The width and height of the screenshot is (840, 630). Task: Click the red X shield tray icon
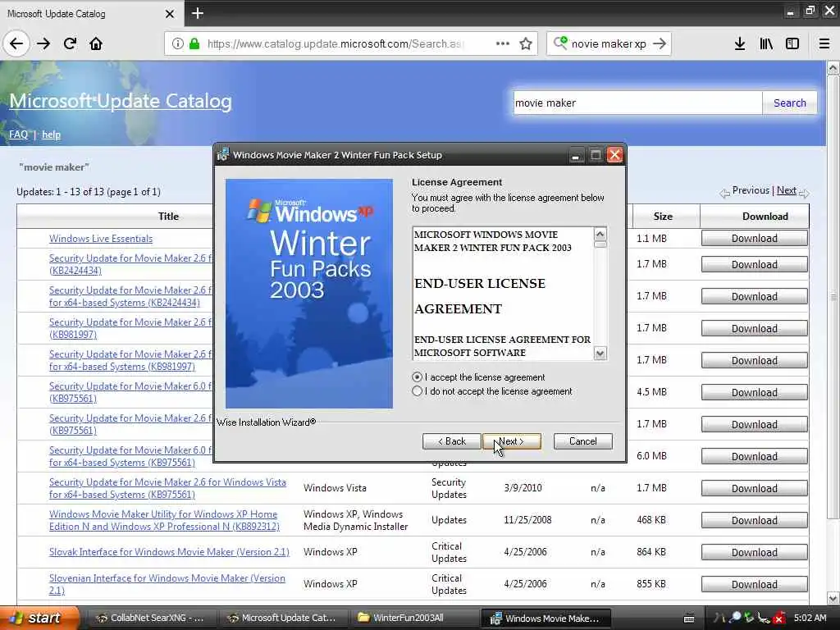779,619
